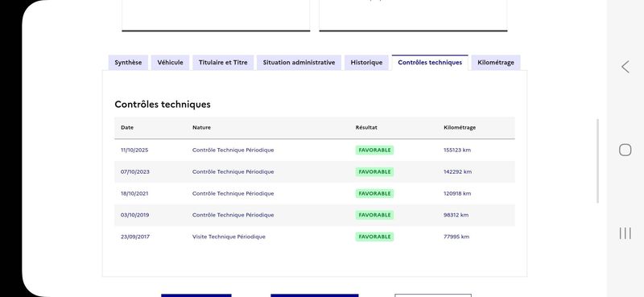
Task: Tap the Android back arrow icon
Action: [625, 67]
